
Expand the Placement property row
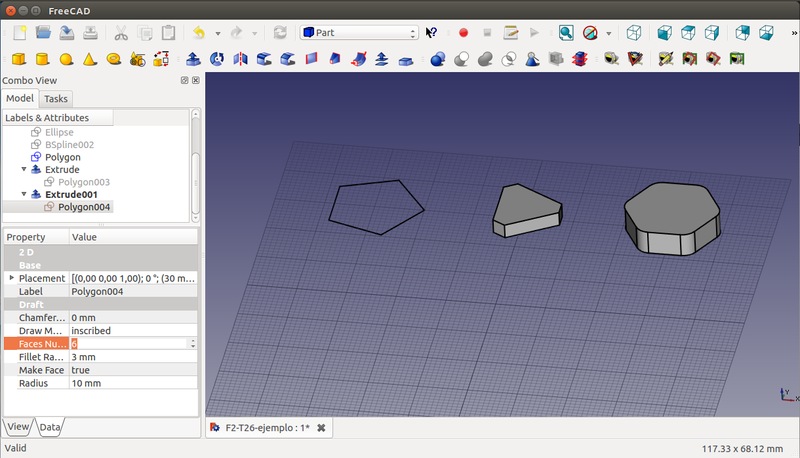click(12, 277)
